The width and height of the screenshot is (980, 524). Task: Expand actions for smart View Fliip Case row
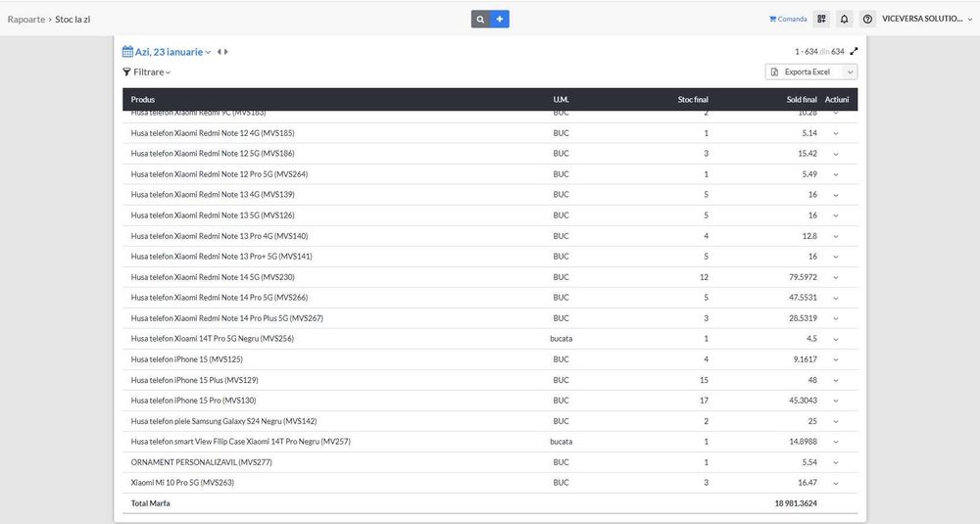pos(836,442)
